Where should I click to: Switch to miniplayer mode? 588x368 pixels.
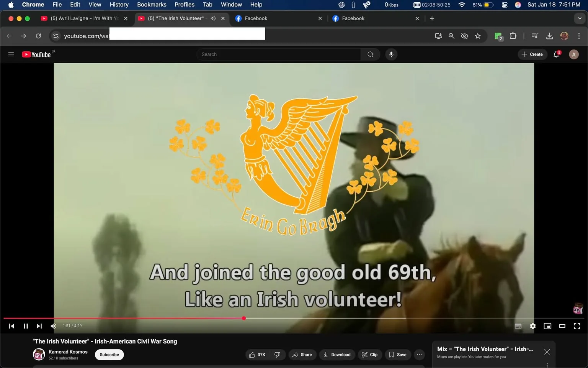coord(547,326)
